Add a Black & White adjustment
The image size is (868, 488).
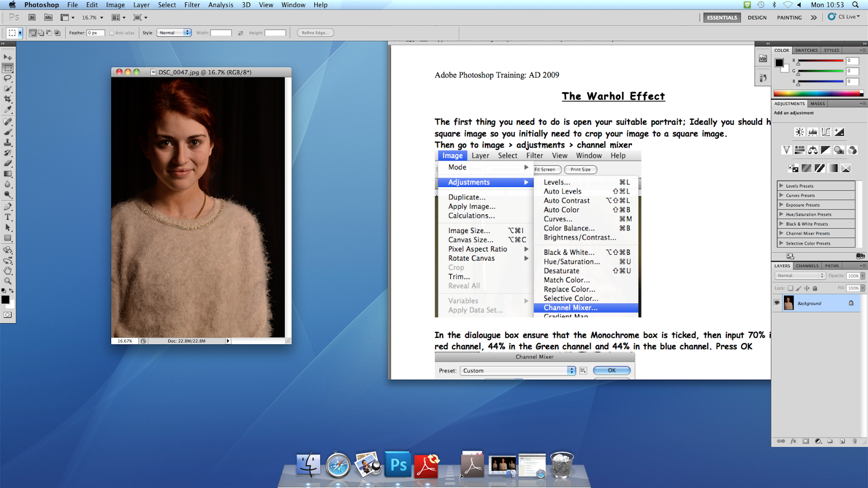coord(826,150)
